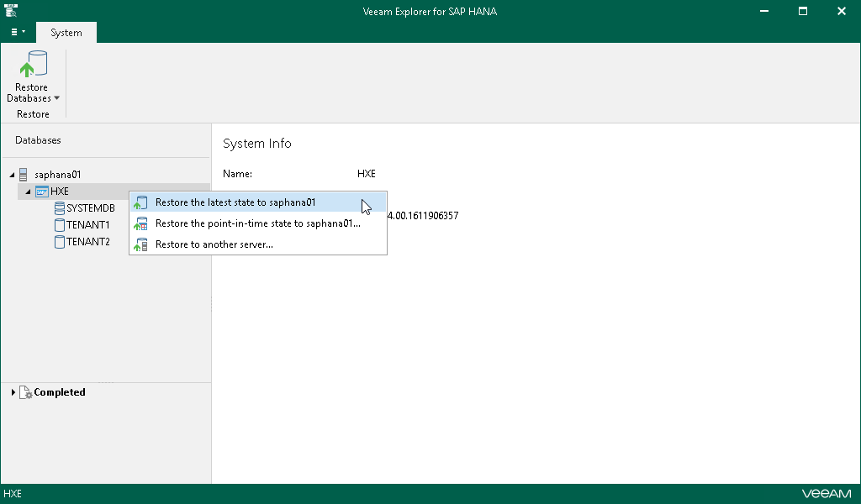Expand the Completed section
Viewport: 861px width, 504px height.
[13, 392]
